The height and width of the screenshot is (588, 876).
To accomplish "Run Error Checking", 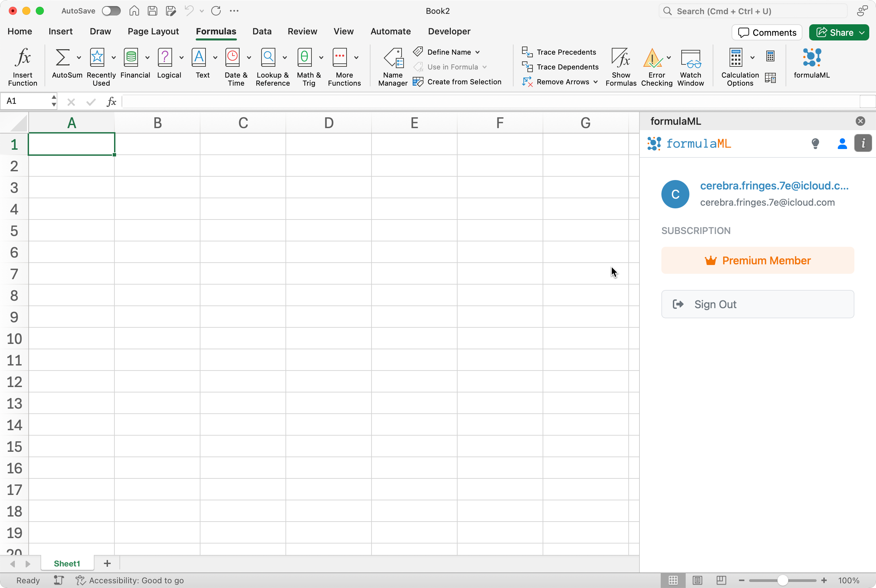I will (653, 58).
